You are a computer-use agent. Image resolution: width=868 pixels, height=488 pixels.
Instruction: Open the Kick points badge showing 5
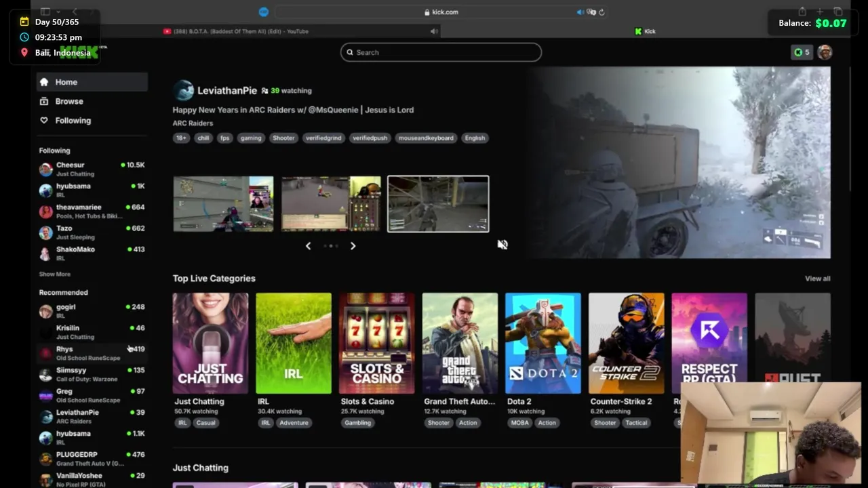point(802,52)
